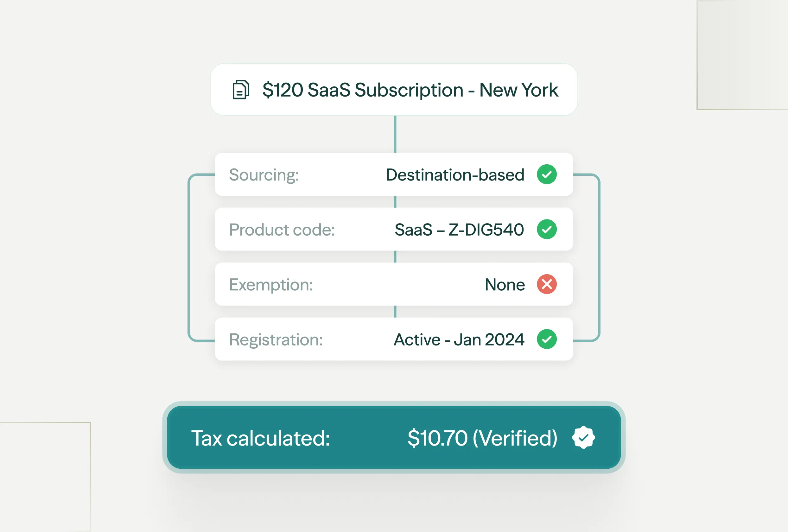
Task: Click the red X icon in the Exemption row
Action: coord(547,284)
